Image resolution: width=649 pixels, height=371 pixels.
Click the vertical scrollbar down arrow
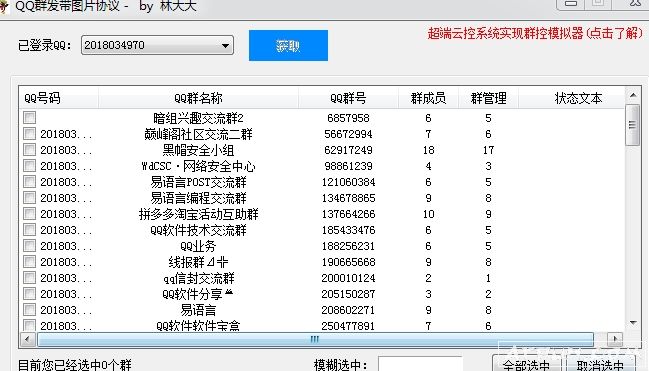coord(633,323)
